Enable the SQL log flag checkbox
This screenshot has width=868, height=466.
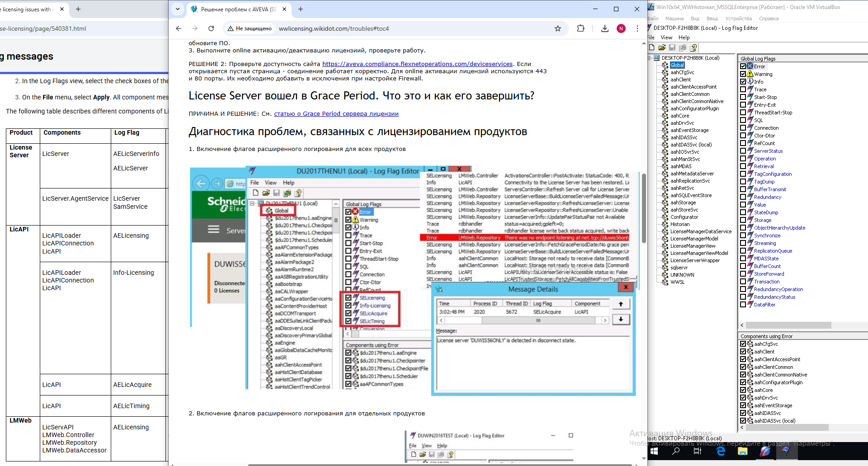(743, 120)
